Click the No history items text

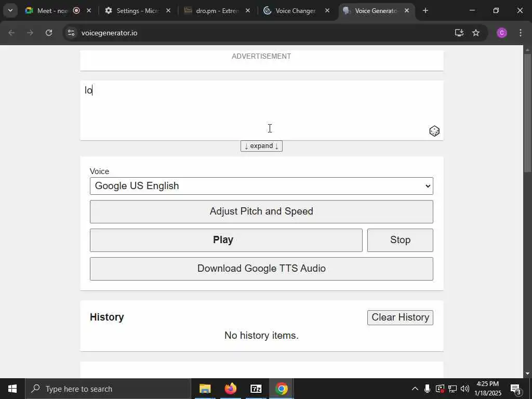tap(261, 335)
